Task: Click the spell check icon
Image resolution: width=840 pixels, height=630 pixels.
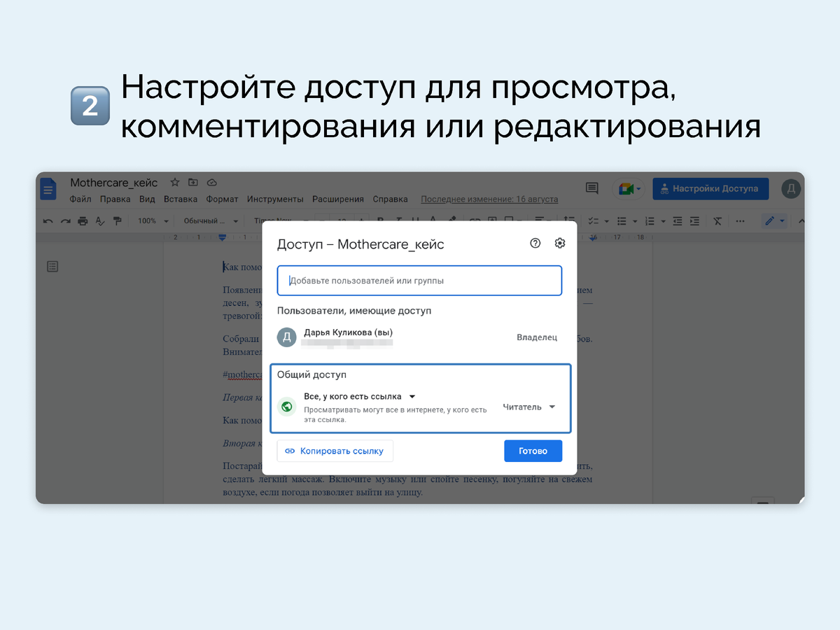Action: [100, 221]
